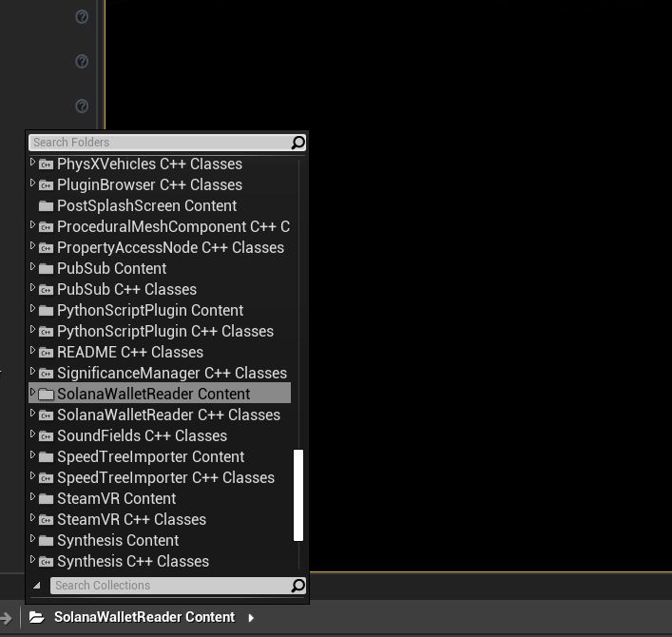This screenshot has width=672, height=637.
Task: Expand SoundFields C++ Classes arrow
Action: (x=32, y=434)
